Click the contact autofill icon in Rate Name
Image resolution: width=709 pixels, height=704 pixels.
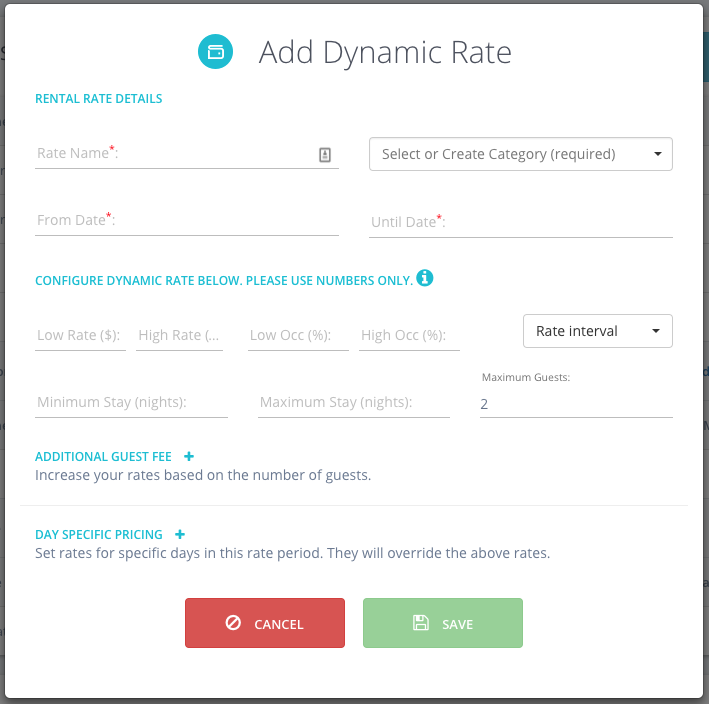(325, 155)
